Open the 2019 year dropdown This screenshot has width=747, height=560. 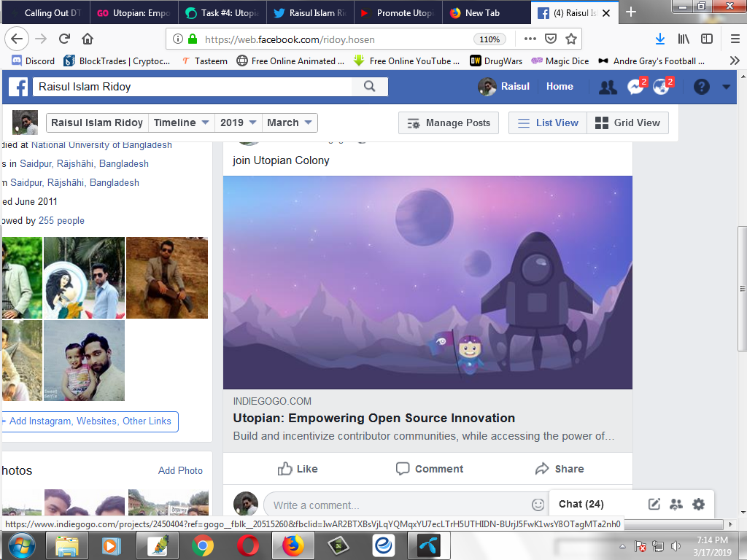[239, 122]
